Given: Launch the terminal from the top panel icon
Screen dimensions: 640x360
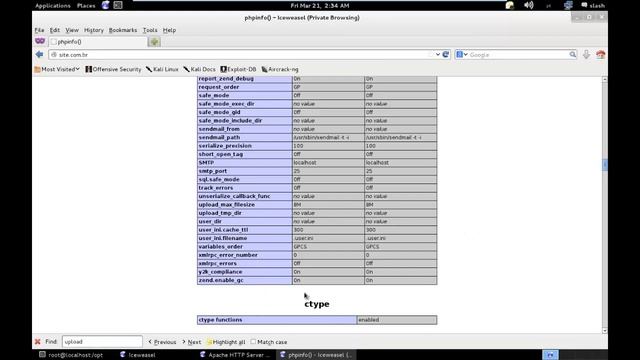Looking at the screenshot, I should click(118, 5).
